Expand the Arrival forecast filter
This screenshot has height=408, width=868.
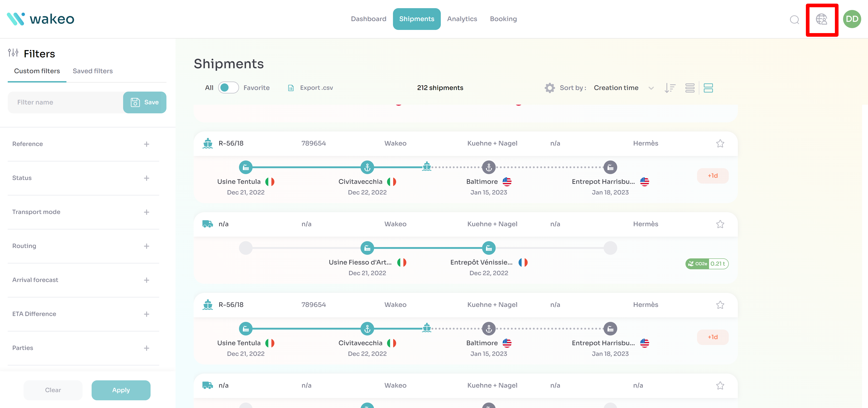146,280
